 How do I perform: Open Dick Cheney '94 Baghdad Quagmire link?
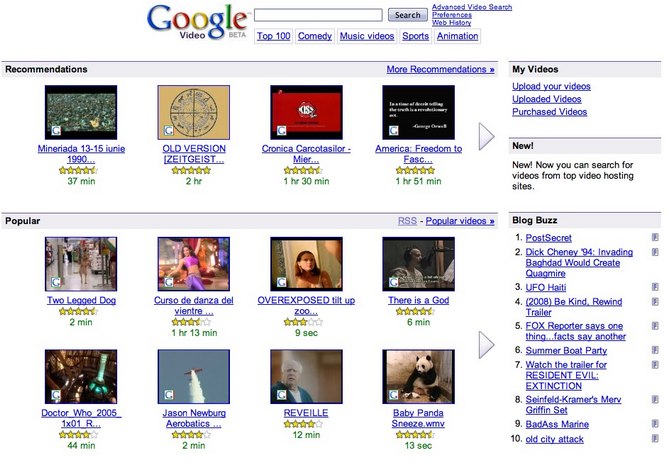coord(579,263)
